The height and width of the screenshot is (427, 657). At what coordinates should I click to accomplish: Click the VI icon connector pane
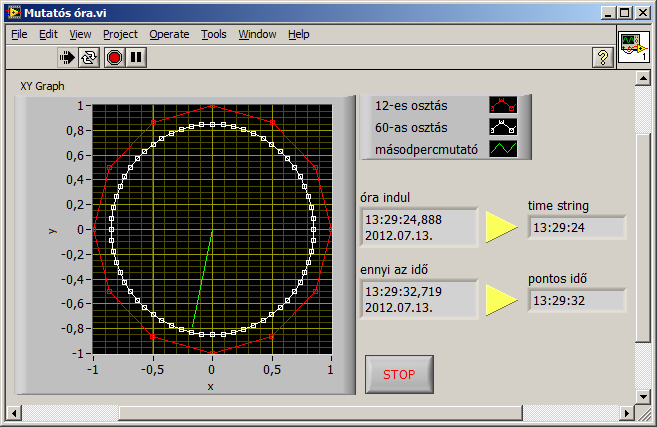(634, 47)
